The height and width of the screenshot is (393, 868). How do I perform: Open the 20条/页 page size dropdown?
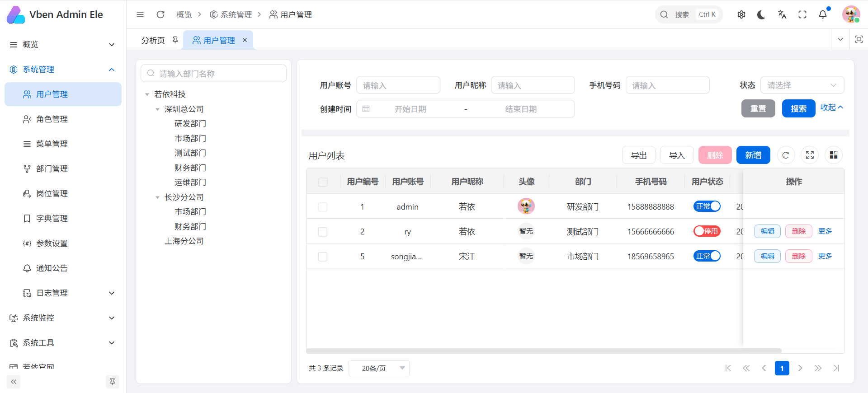(379, 368)
